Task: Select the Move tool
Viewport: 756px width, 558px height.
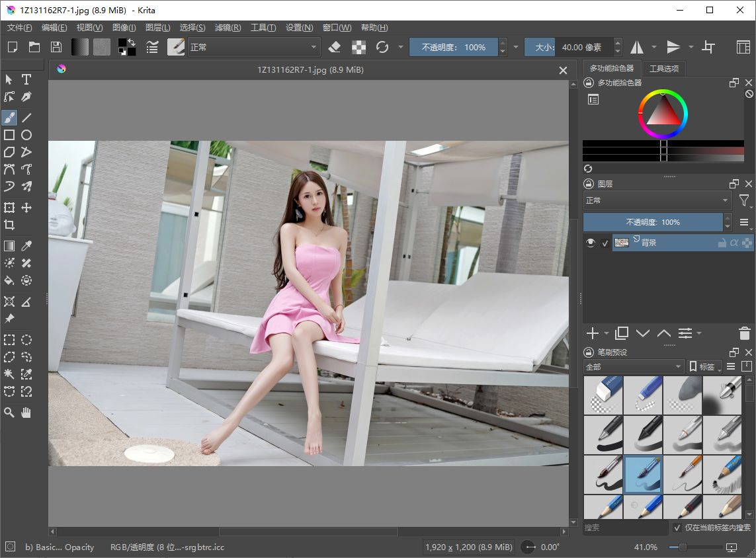Action: tap(26, 208)
